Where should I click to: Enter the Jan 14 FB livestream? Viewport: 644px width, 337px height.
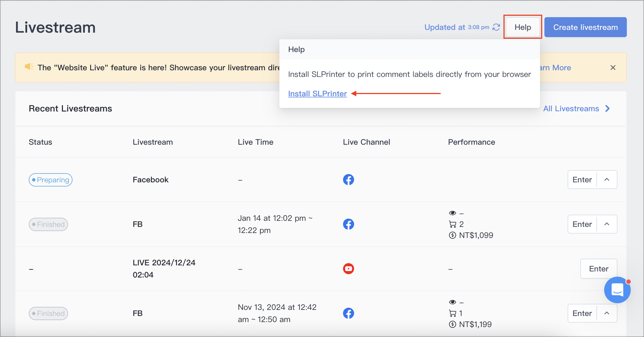(582, 224)
